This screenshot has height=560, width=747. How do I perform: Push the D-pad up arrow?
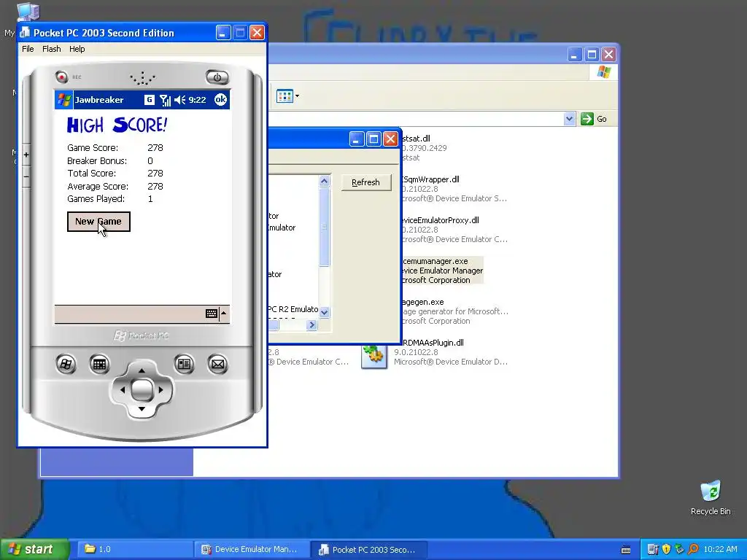[142, 370]
